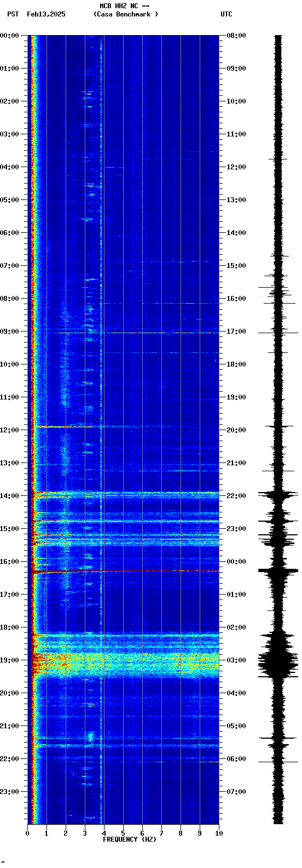This screenshot has width=302, height=868.
Task: Select the date label 'Feb13,2025'
Action: coord(46,14)
